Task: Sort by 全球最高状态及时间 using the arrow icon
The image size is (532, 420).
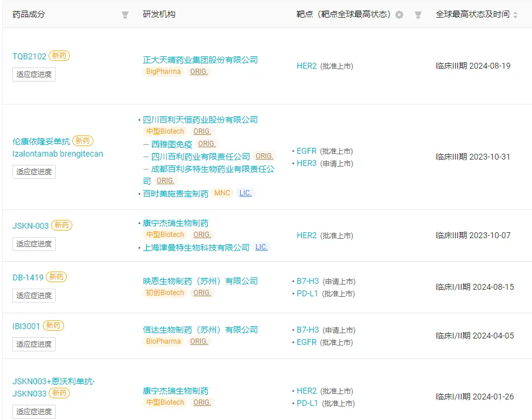Action: pyautogui.click(x=516, y=15)
